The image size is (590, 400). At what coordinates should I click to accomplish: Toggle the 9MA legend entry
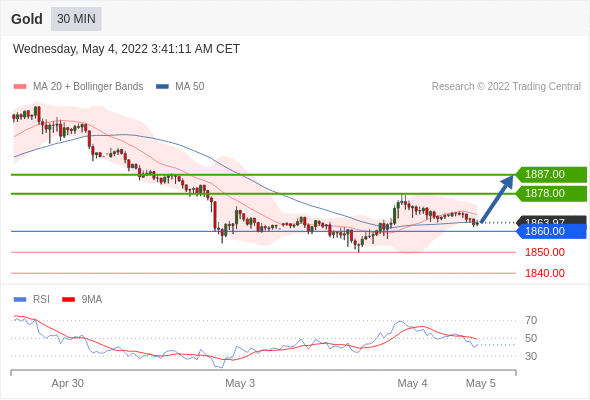[82, 300]
